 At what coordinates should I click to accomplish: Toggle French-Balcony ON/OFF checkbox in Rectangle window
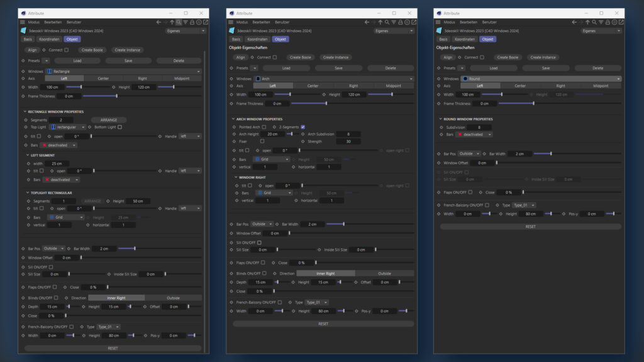pyautogui.click(x=72, y=327)
